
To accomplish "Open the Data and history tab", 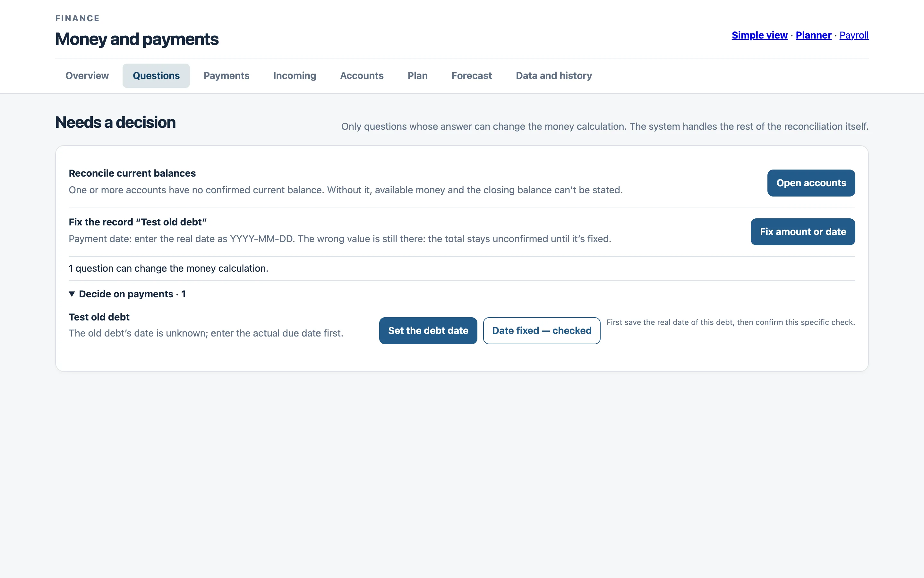I will coord(554,76).
